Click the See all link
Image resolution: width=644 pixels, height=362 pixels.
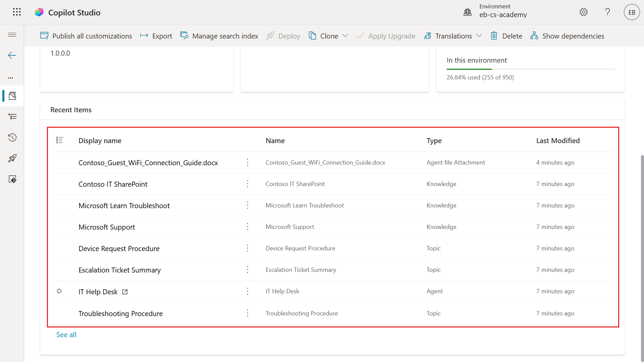tap(66, 335)
